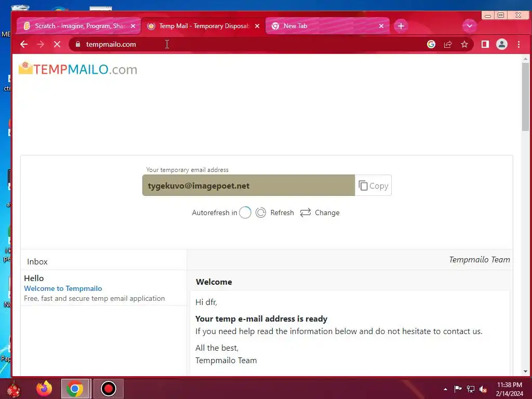Close the New Tab tab
This screenshot has height=399, width=532.
tap(381, 26)
